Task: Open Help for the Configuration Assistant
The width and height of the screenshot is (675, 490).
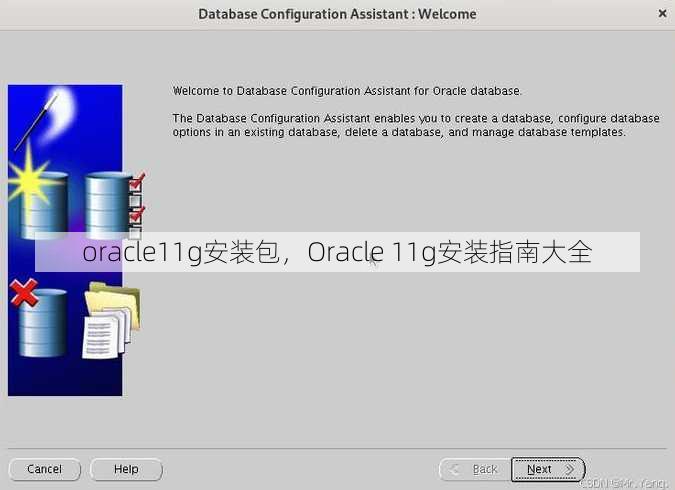Action: point(126,469)
